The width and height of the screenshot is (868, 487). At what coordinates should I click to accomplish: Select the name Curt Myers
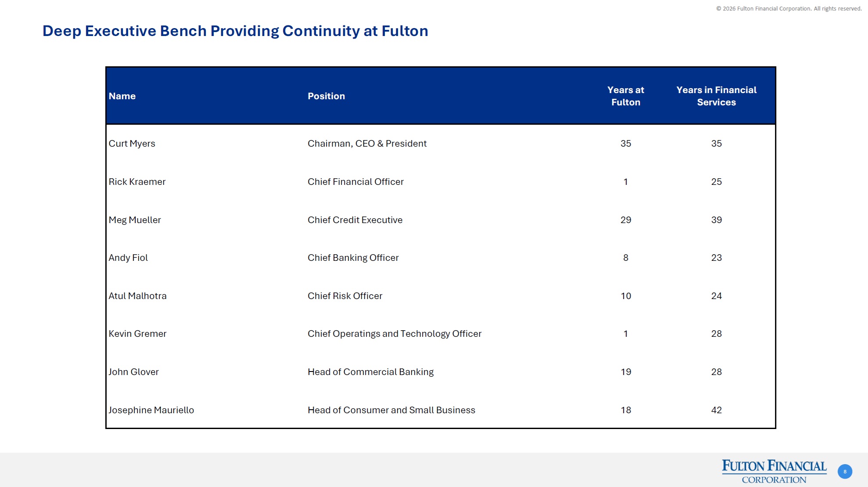click(132, 144)
